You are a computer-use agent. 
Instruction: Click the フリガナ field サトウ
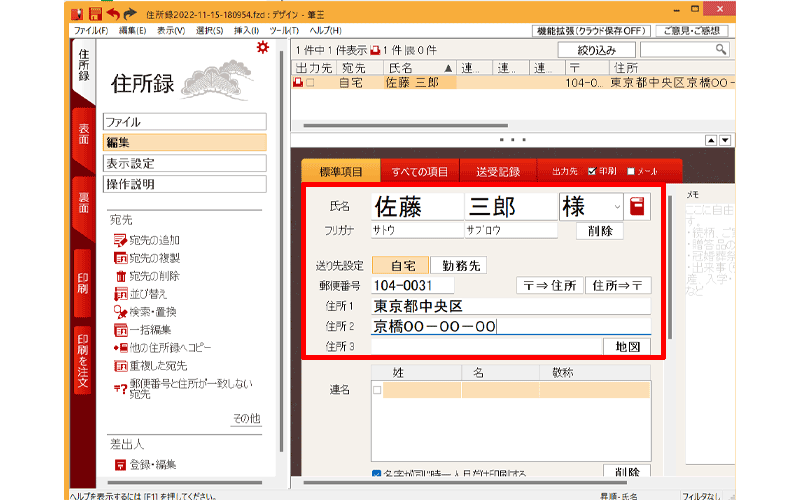(417, 230)
